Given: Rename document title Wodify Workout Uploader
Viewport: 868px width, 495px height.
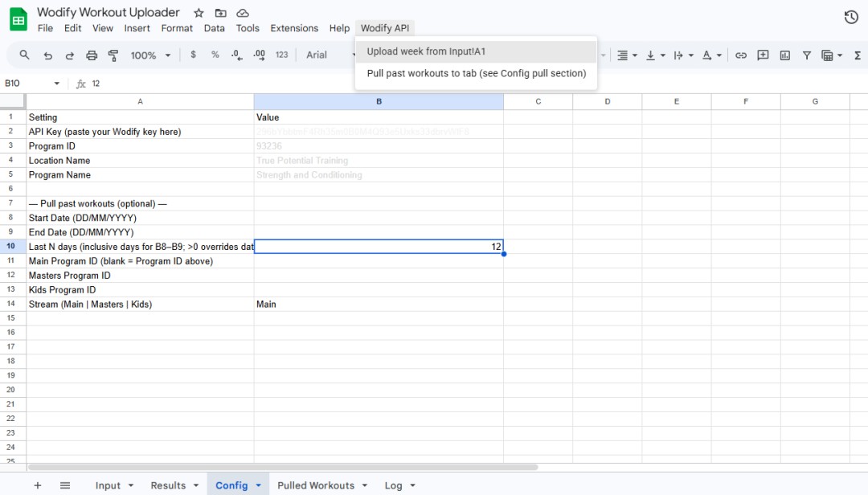Looking at the screenshot, I should click(108, 12).
